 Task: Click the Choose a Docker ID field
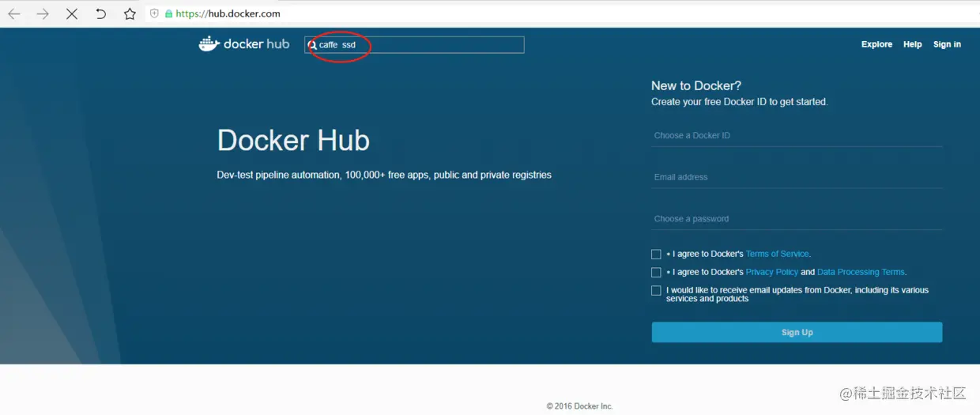797,135
